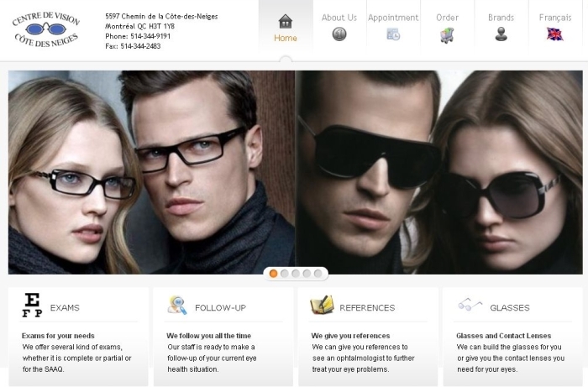Select the first orange slideshow dot

(x=274, y=274)
